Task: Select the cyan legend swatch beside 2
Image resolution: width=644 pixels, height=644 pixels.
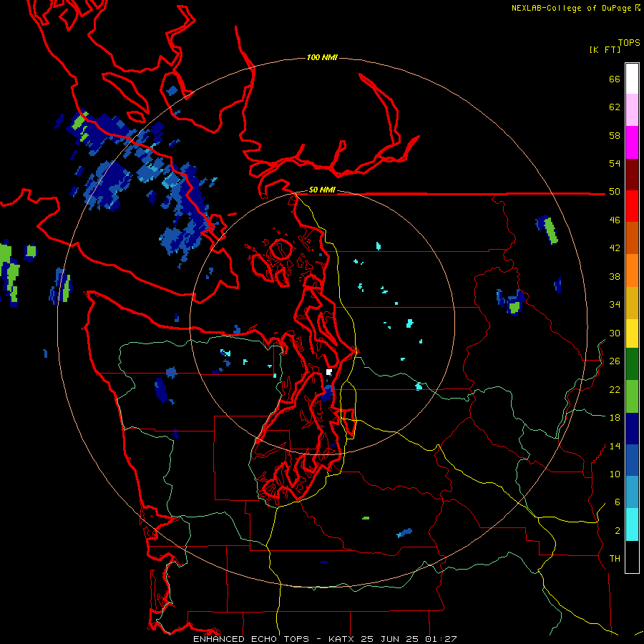Action: click(632, 525)
